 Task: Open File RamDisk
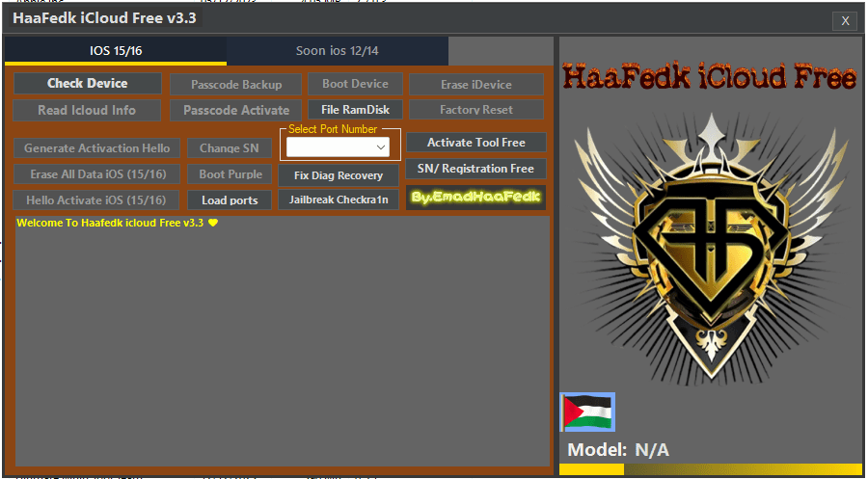pyautogui.click(x=355, y=110)
